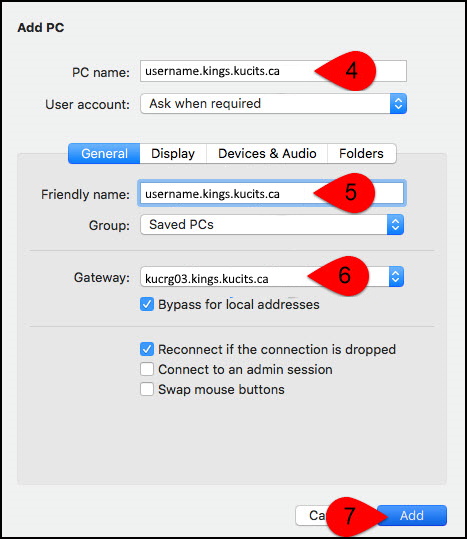Select the General tab
The height and width of the screenshot is (539, 467).
click(x=104, y=154)
